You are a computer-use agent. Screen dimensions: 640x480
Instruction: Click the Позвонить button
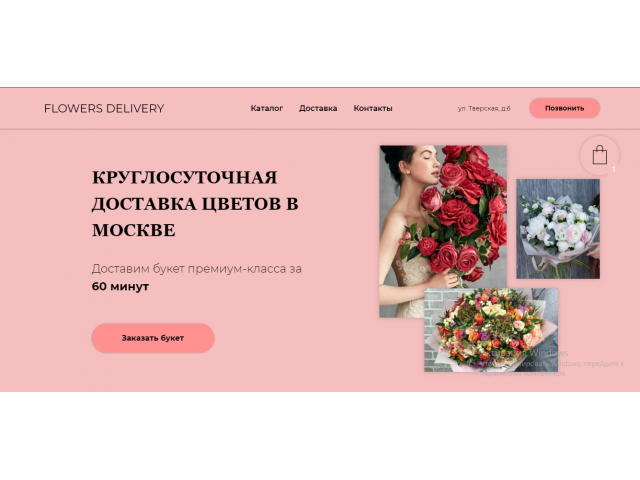[x=564, y=108]
